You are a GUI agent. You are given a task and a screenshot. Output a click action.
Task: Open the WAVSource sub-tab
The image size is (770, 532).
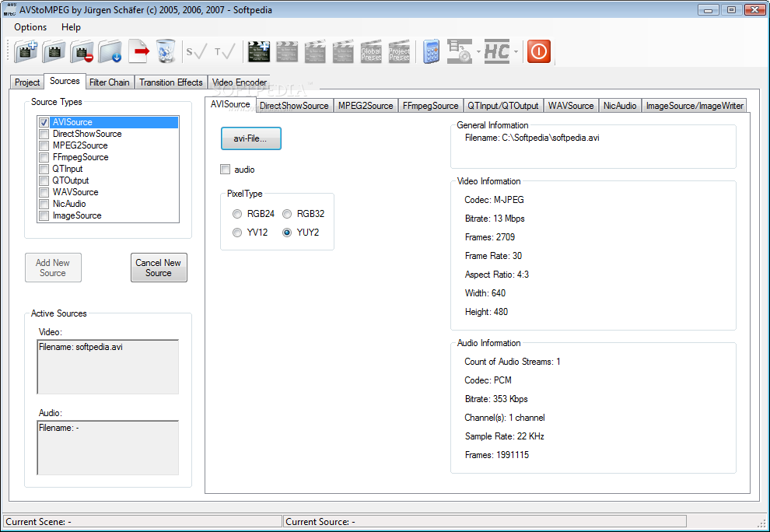pos(571,106)
